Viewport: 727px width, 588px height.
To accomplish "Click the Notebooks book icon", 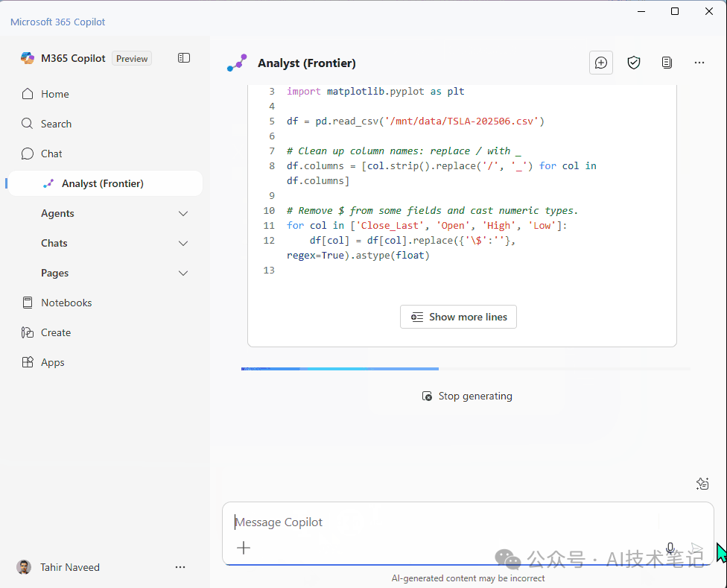I will (28, 303).
